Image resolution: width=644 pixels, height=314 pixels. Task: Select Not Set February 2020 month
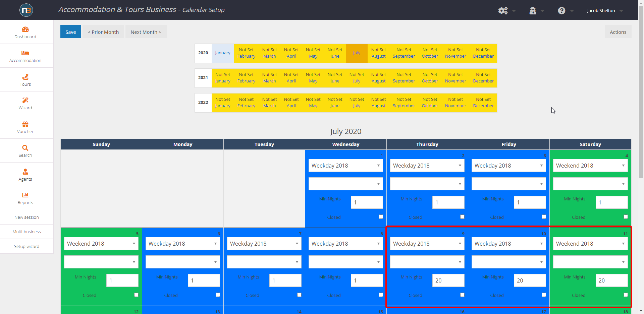pyautogui.click(x=246, y=53)
